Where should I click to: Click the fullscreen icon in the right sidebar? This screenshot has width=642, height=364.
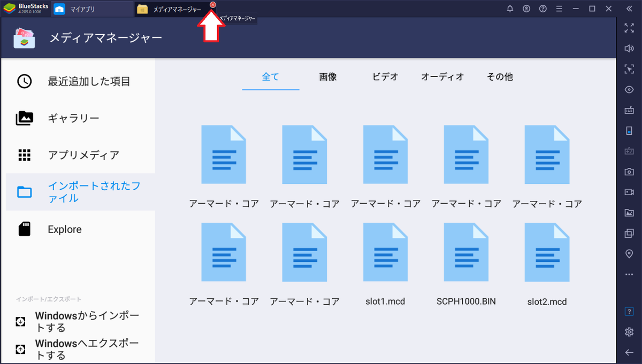629,28
